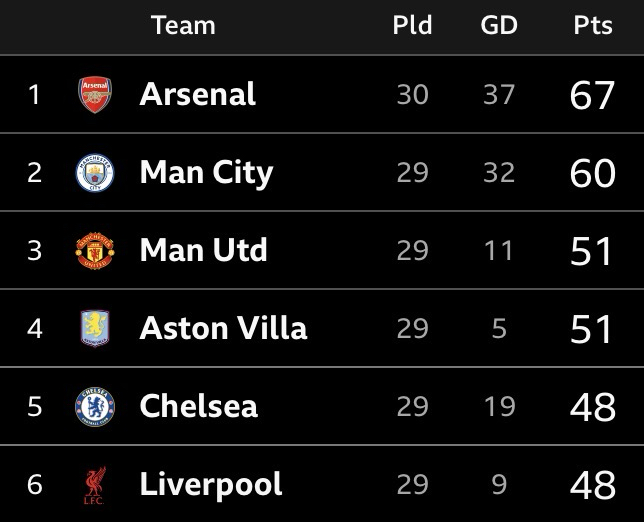The width and height of the screenshot is (644, 522).
Task: Open the Liverpool team page
Action: pos(211,485)
